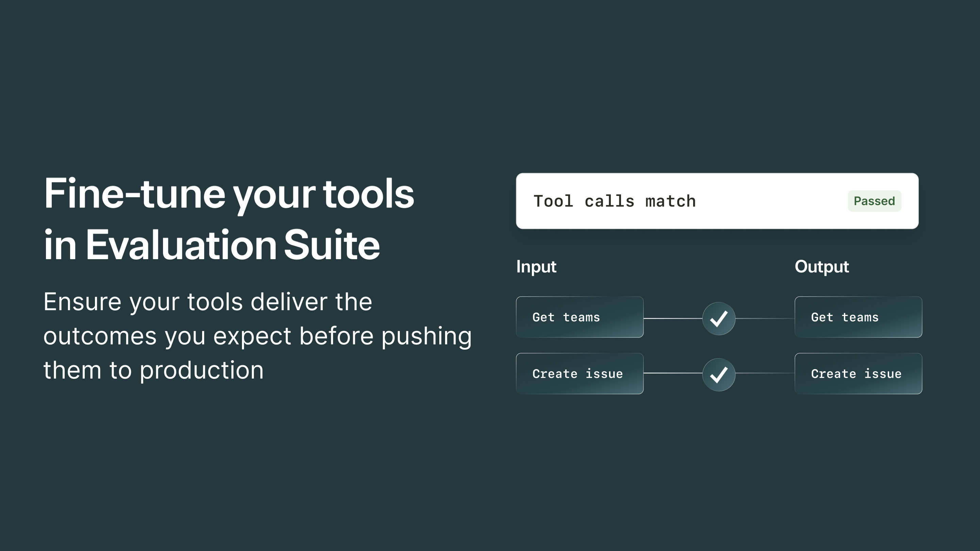Click the word pushing in the subtitle
The width and height of the screenshot is (980, 551).
click(x=426, y=336)
